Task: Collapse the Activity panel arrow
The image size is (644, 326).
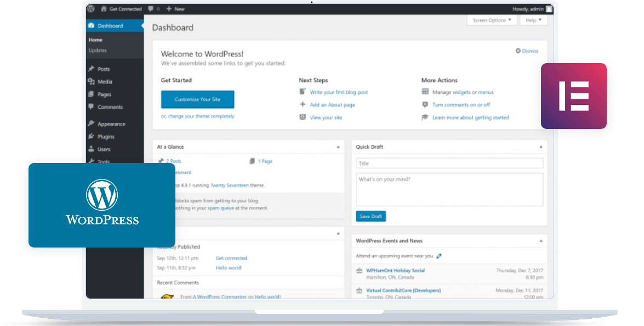Action: [338, 233]
